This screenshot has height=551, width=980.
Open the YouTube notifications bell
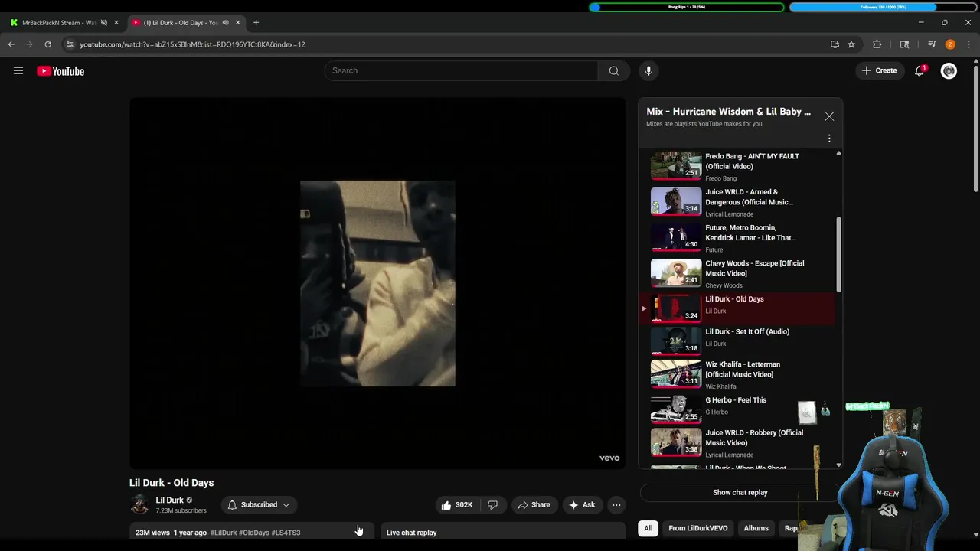[920, 70]
